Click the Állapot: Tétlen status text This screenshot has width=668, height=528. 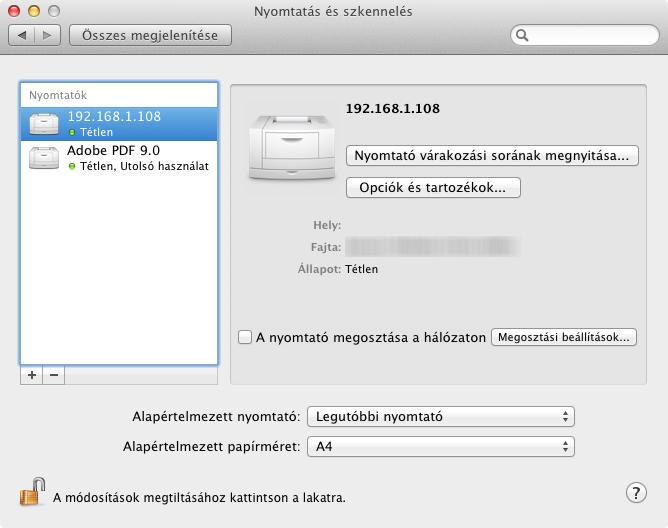[338, 269]
